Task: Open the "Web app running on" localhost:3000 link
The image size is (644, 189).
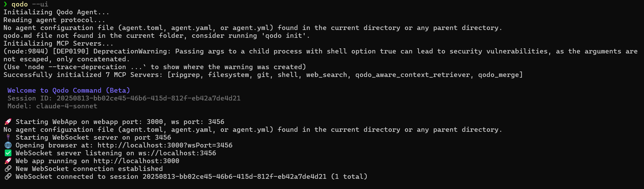Action: (136, 161)
